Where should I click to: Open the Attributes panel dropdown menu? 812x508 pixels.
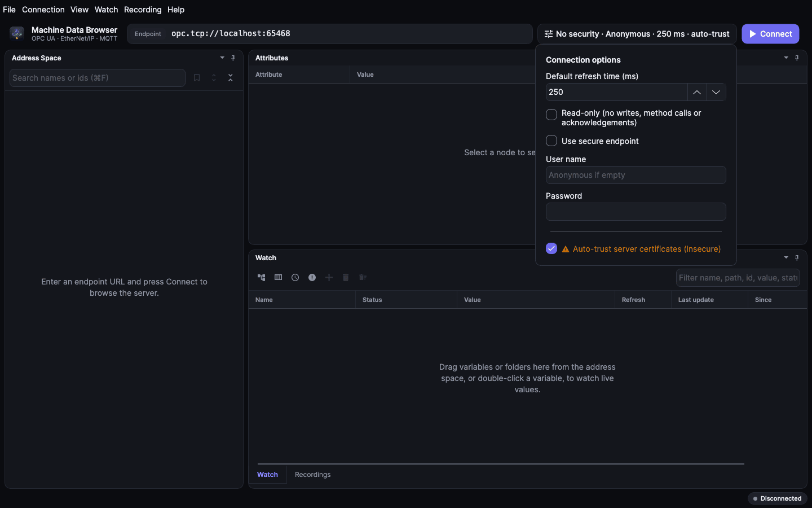[786, 58]
